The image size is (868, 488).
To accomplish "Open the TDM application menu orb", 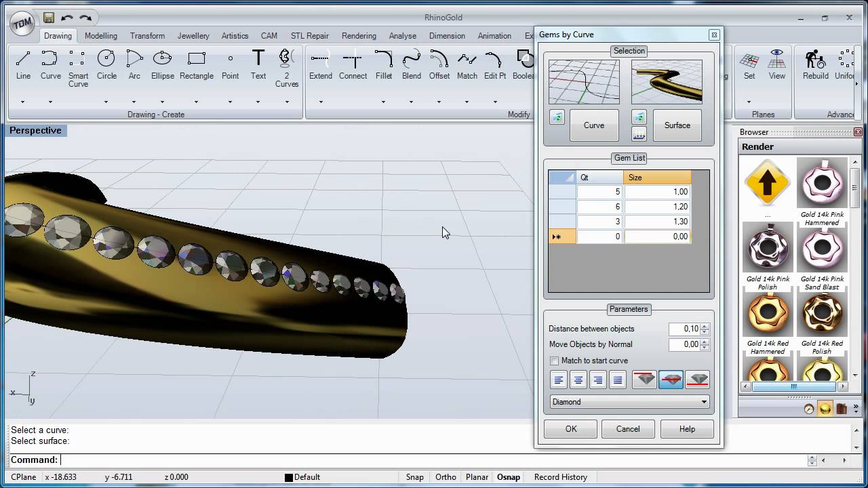I will [23, 24].
